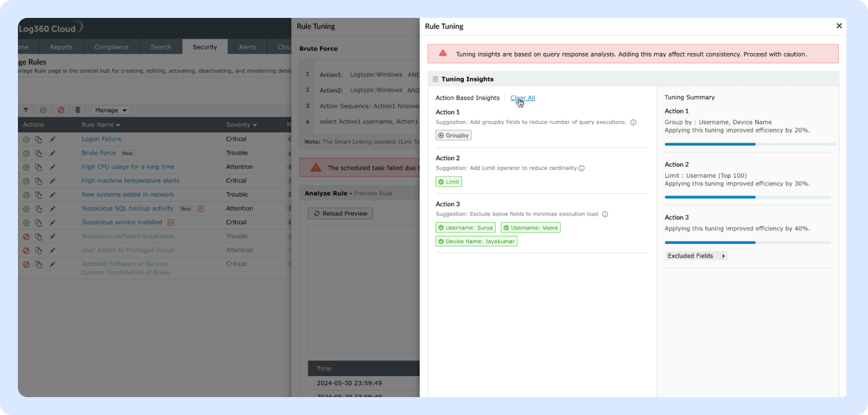Click the green enable icon in the rules toolbar

[43, 110]
